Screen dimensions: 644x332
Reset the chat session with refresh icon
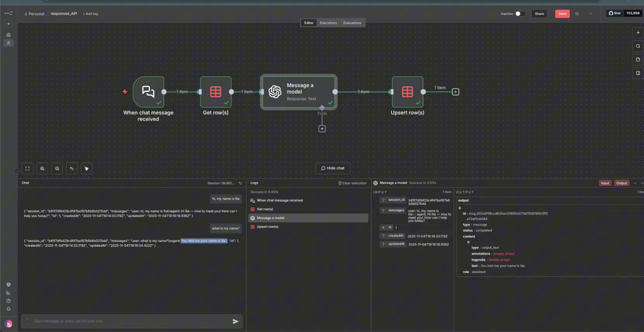pos(240,183)
